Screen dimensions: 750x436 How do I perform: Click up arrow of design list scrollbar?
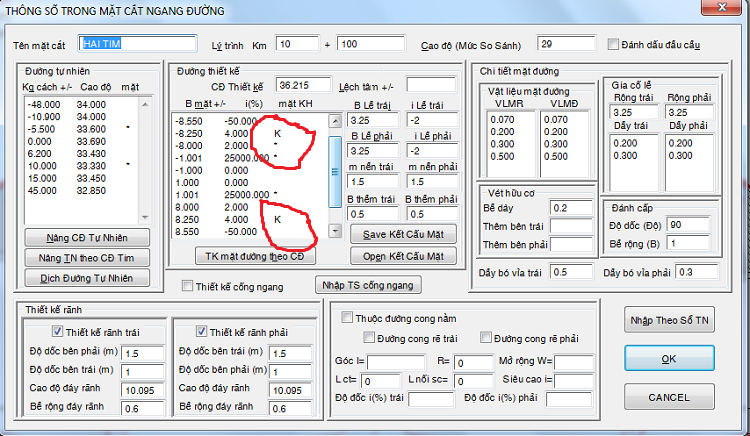pyautogui.click(x=336, y=120)
